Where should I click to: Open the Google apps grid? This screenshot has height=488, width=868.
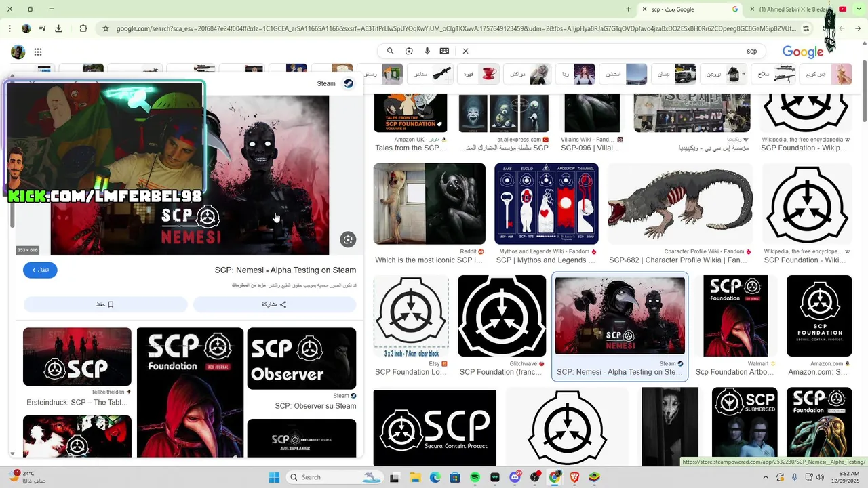(38, 52)
